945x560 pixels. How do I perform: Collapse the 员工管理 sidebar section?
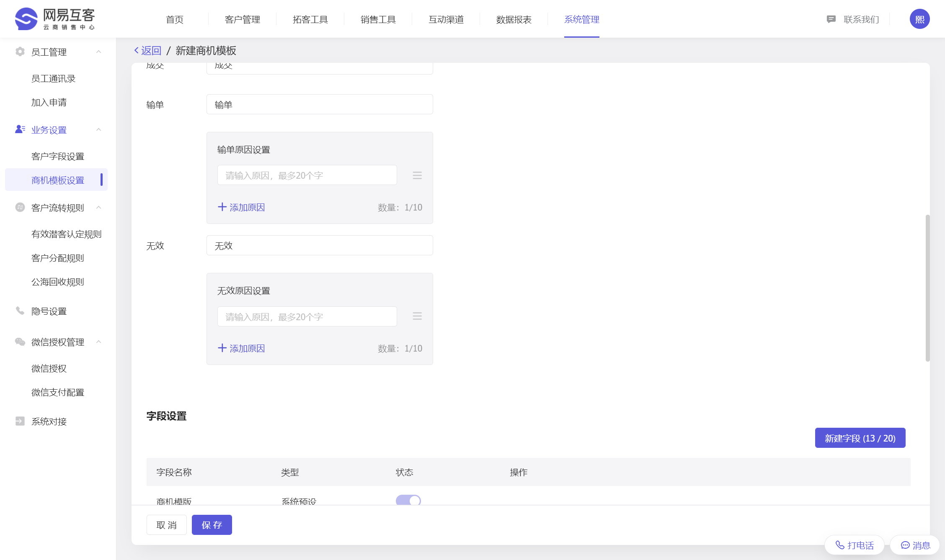[99, 52]
